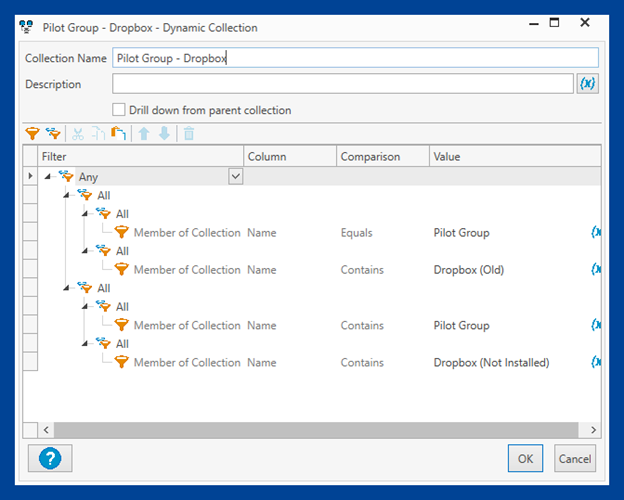The width and height of the screenshot is (624, 500).
Task: Collapse All group containing Dropbox (Not Installed)
Action: (x=85, y=344)
